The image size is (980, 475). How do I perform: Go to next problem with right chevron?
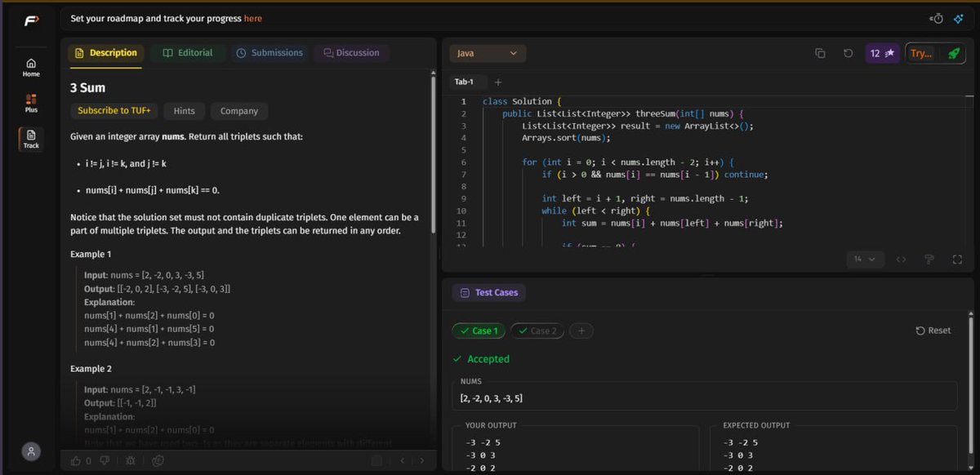(x=421, y=460)
